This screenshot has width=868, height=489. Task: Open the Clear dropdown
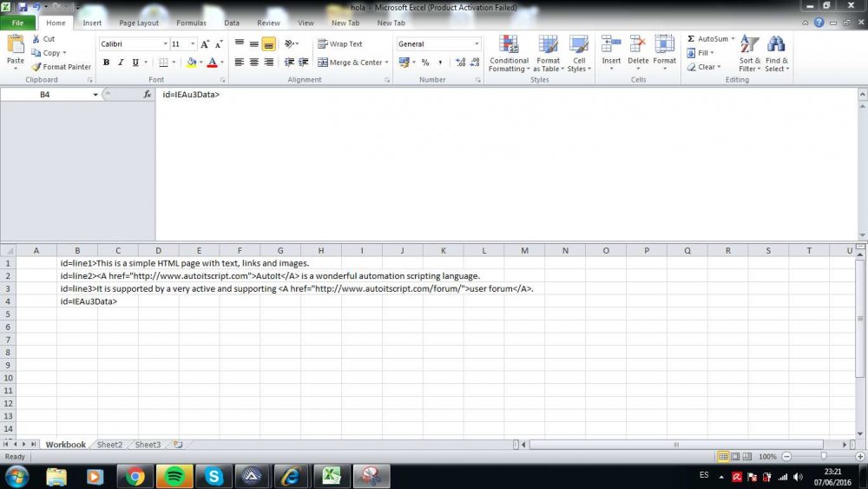(704, 67)
